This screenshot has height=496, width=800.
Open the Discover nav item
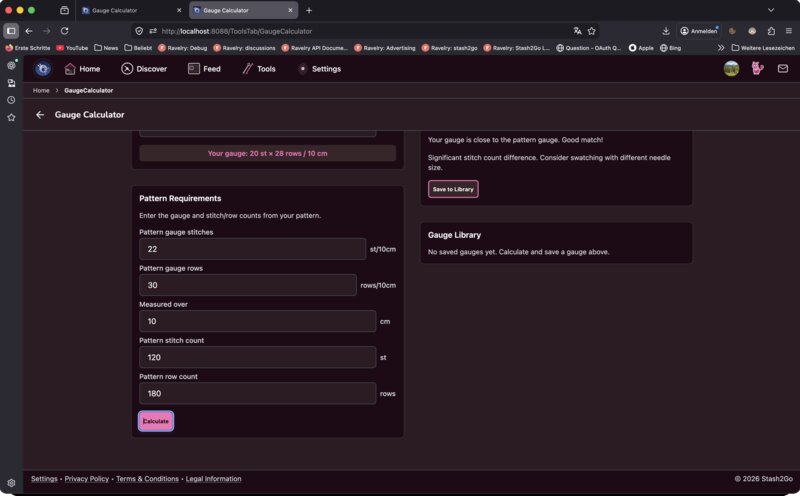pyautogui.click(x=144, y=69)
